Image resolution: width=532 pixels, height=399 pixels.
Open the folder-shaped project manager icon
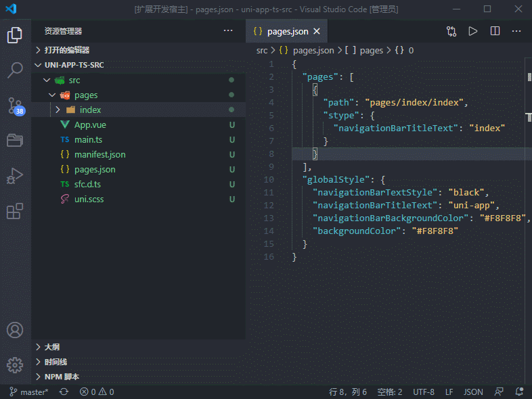tap(15, 140)
